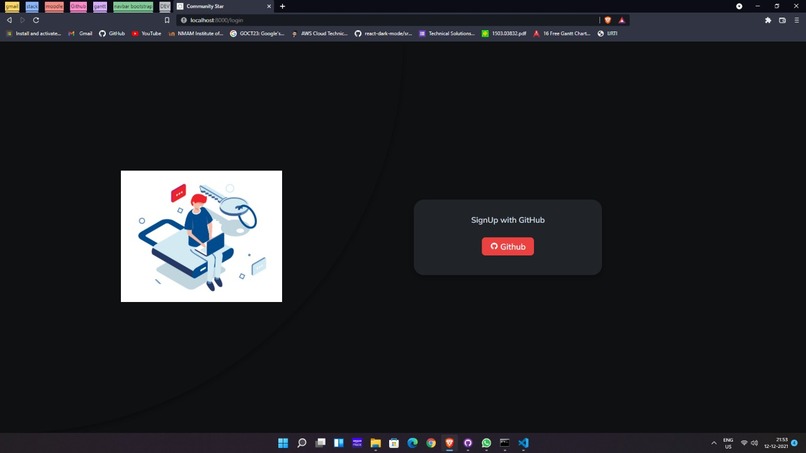Switch to the moodle pinned tab

54,7
